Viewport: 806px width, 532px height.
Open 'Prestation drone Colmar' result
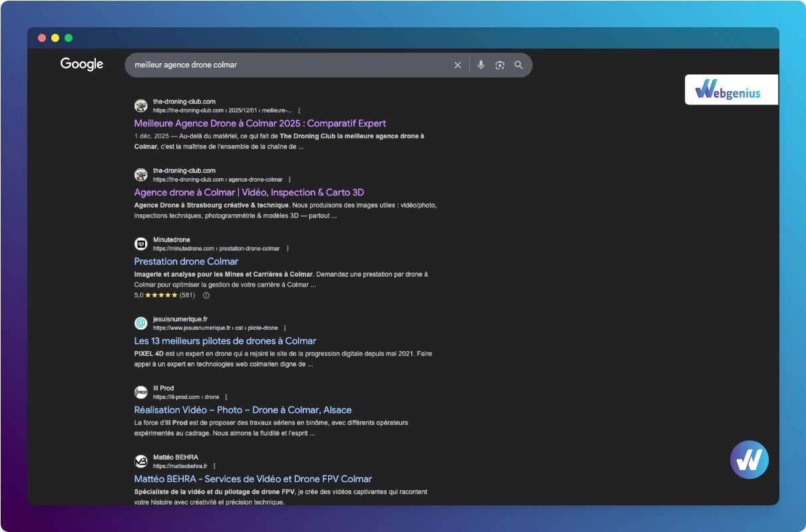click(x=186, y=262)
